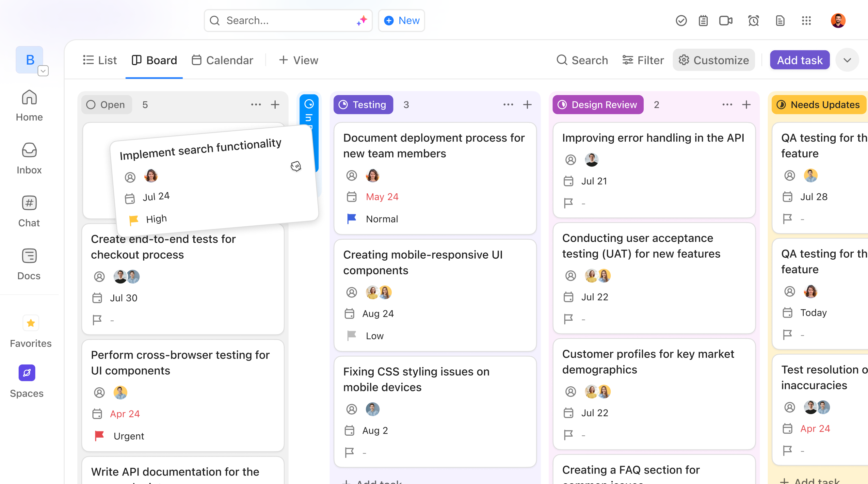
Task: Switch to the Calendar view tab
Action: [x=222, y=60]
